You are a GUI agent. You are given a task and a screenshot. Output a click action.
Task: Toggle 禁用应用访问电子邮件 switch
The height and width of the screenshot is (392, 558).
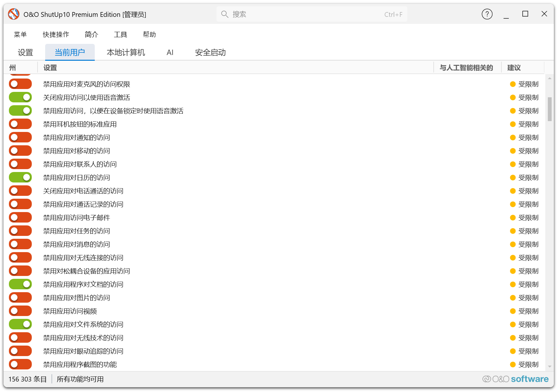tap(20, 218)
